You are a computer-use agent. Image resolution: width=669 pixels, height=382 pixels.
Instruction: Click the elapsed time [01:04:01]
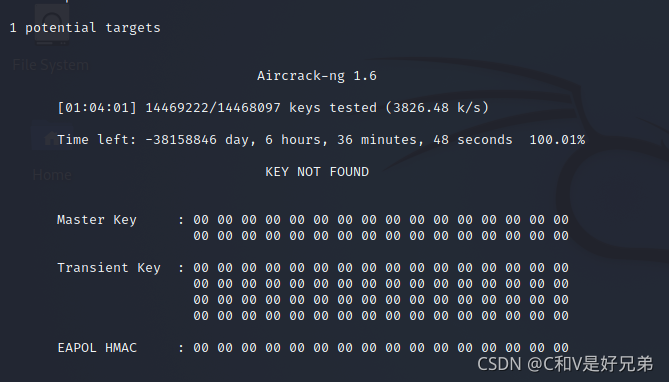pyautogui.click(x=97, y=108)
